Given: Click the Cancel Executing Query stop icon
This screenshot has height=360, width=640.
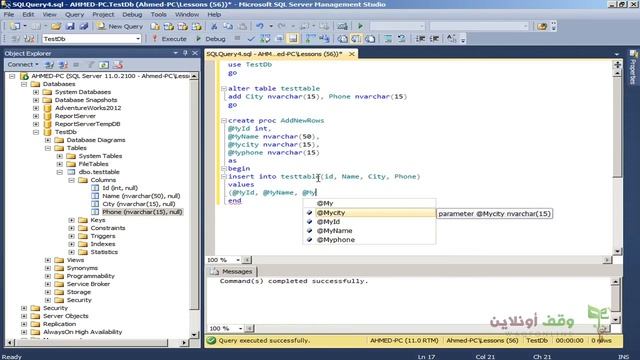Looking at the screenshot, I should click(x=237, y=39).
